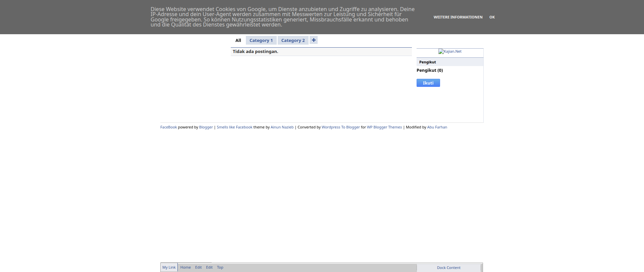Viewport: 644px width, 272px height.
Task: Open WEITERE INFORMATIONEN about cookies
Action: [x=458, y=17]
